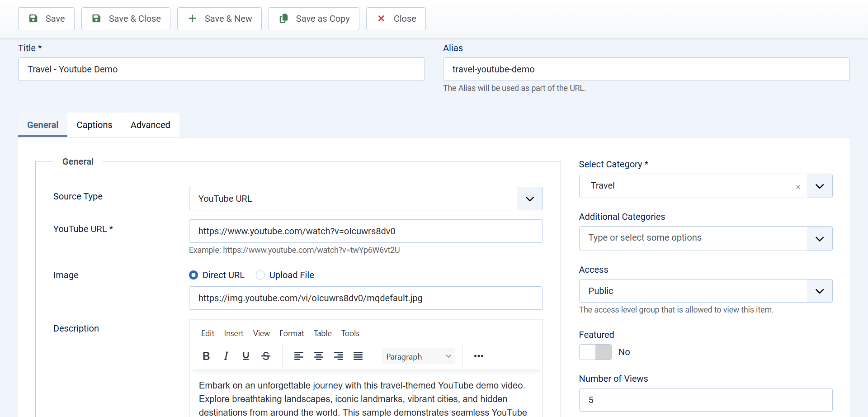Click Save as Copy button

(x=314, y=19)
